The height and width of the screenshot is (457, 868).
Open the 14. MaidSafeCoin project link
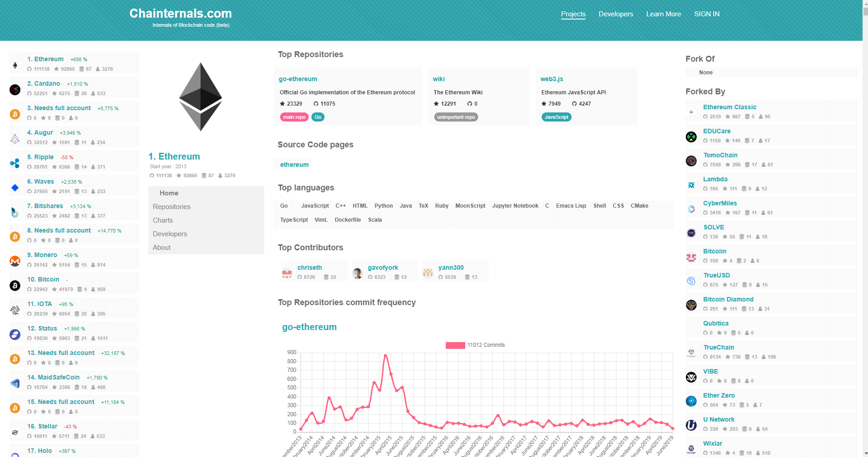tap(53, 377)
